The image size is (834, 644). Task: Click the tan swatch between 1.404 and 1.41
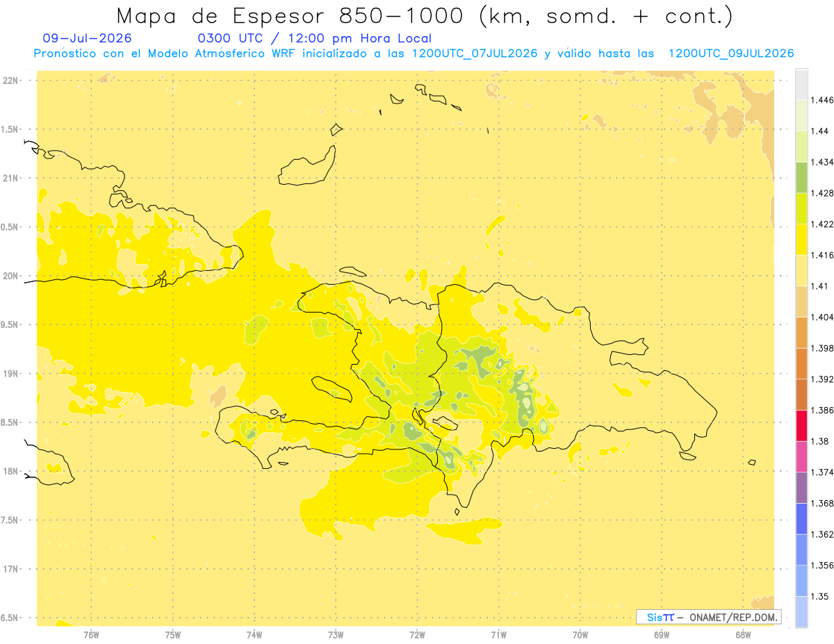pos(801,302)
